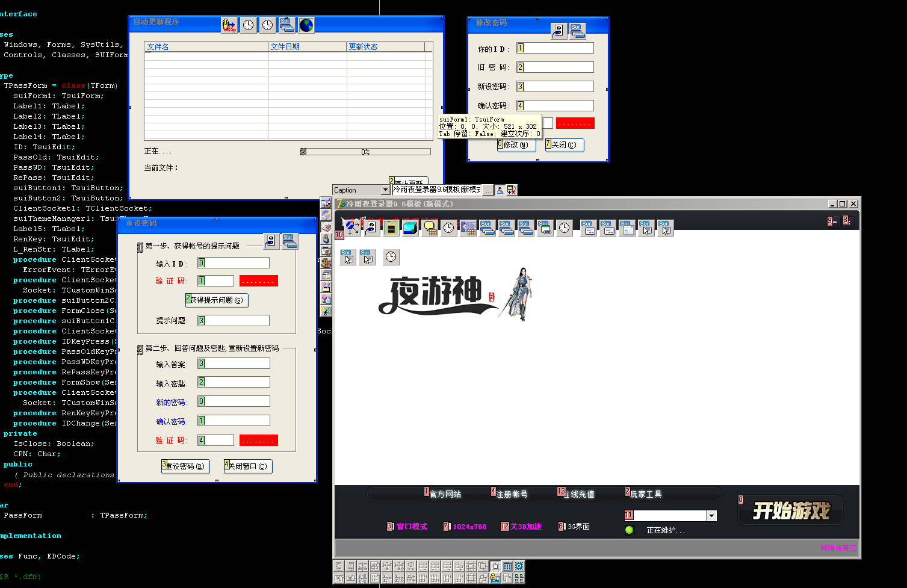The height and width of the screenshot is (588, 907).
Task: Click the ellipsis button beside caption value
Action: pos(488,190)
